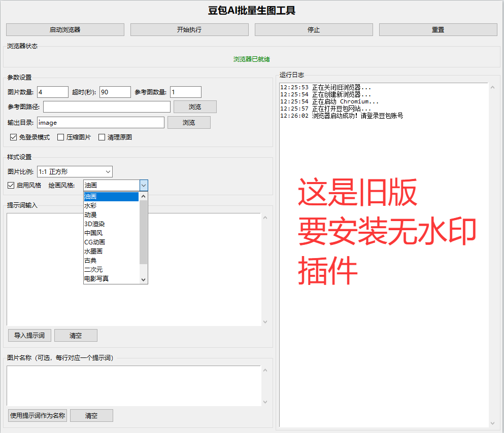Viewport: 504px width, 433px height.
Task: Uncheck the 免登录模式 checkbox
Action: click(x=14, y=137)
